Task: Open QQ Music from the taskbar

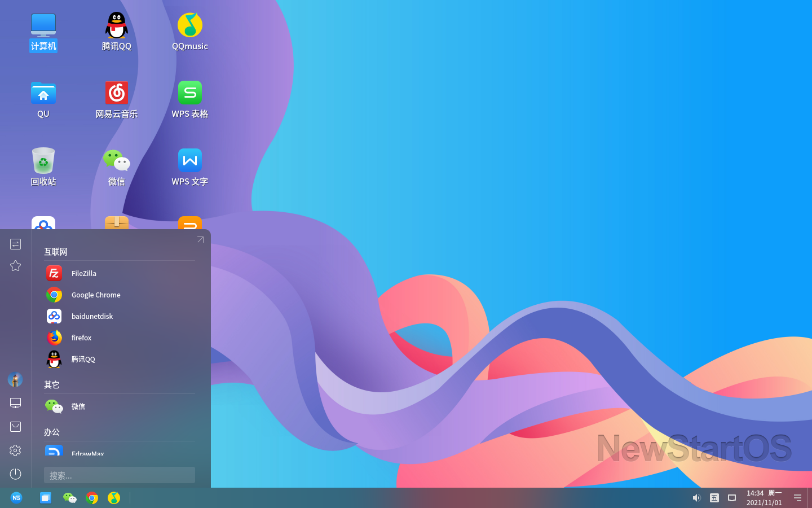Action: click(x=114, y=498)
